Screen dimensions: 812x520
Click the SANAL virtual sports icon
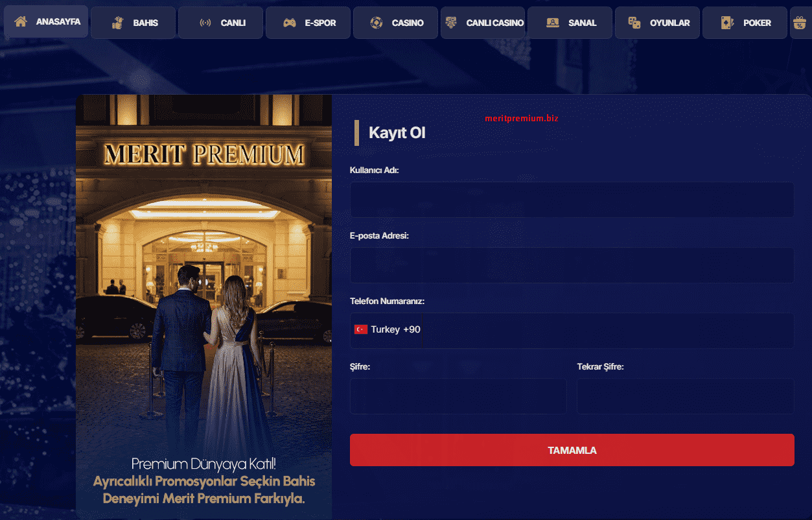[x=552, y=23]
